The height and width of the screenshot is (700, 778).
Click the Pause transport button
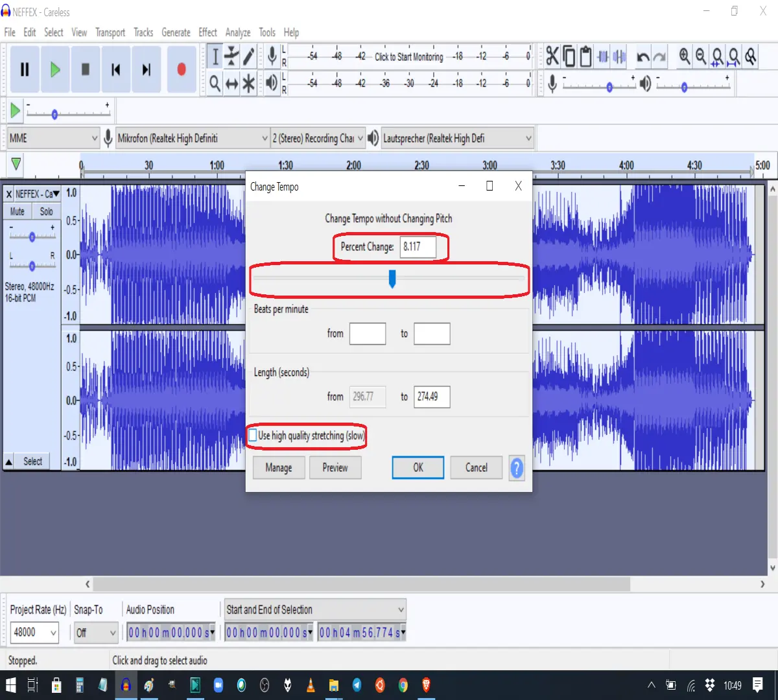25,69
